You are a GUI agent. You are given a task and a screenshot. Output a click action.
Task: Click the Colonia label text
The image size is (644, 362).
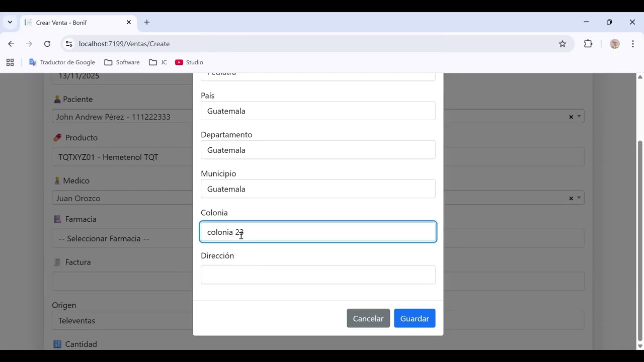214,213
